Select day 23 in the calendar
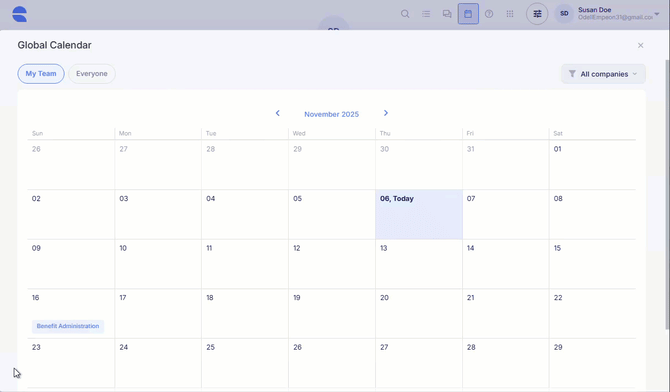 tap(71, 363)
